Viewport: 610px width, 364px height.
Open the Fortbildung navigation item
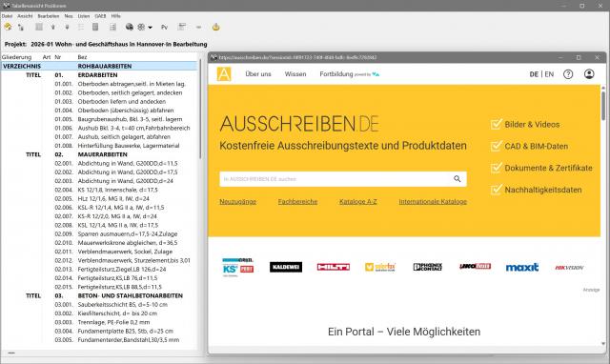(336, 74)
